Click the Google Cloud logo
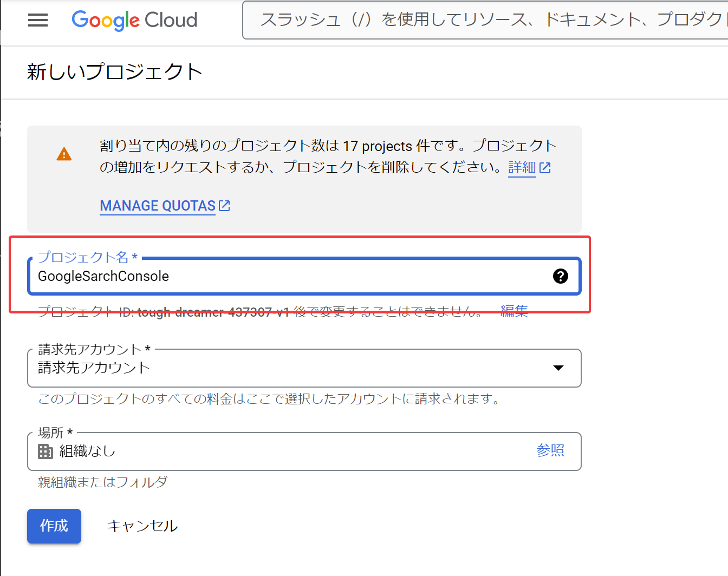 pos(134,21)
